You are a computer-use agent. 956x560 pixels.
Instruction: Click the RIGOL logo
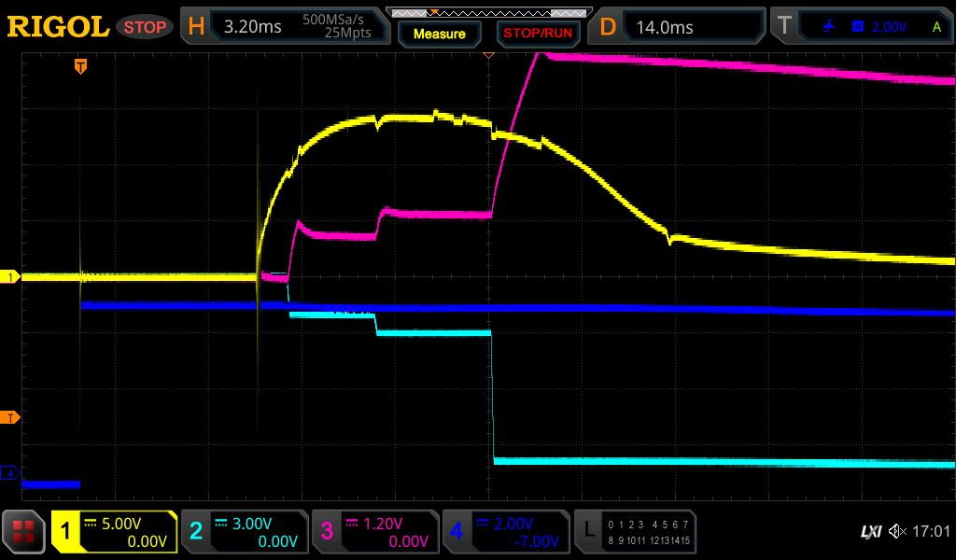click(x=58, y=27)
